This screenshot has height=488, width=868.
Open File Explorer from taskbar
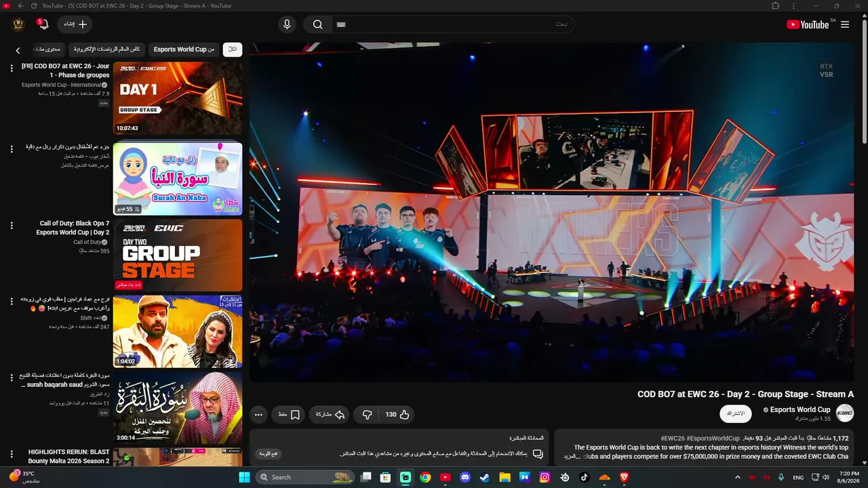click(x=505, y=477)
